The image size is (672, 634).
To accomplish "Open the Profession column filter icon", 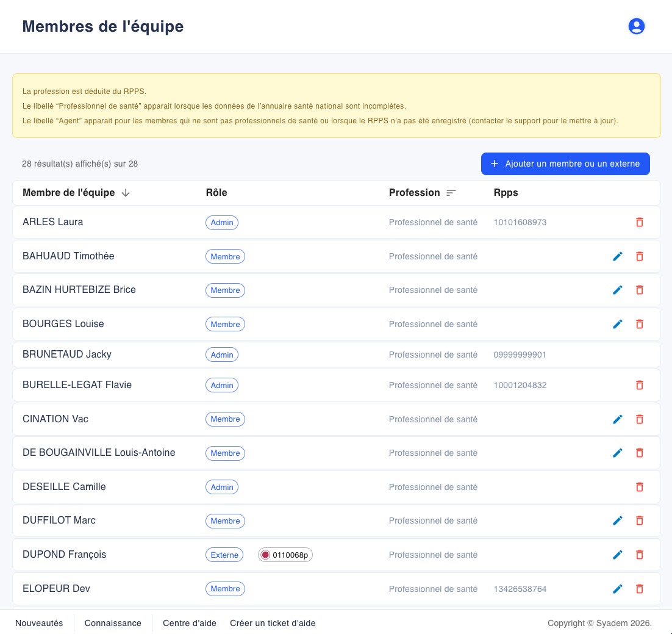I will [451, 193].
